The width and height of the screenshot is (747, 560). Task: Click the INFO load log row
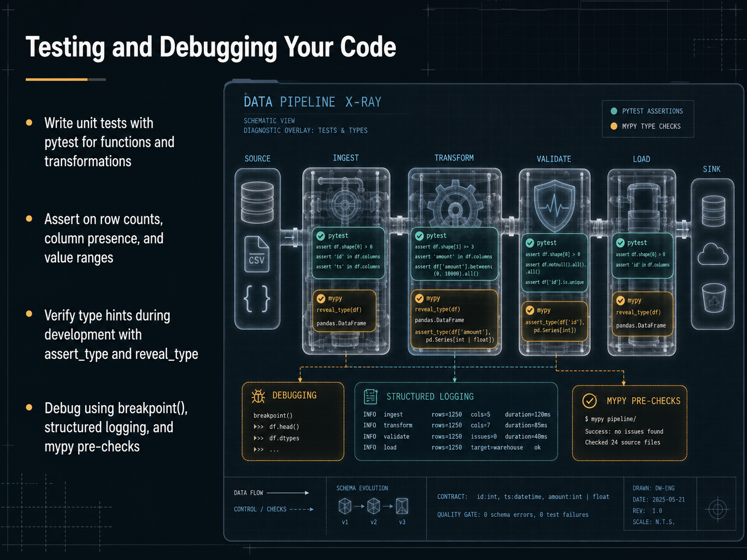452,448
